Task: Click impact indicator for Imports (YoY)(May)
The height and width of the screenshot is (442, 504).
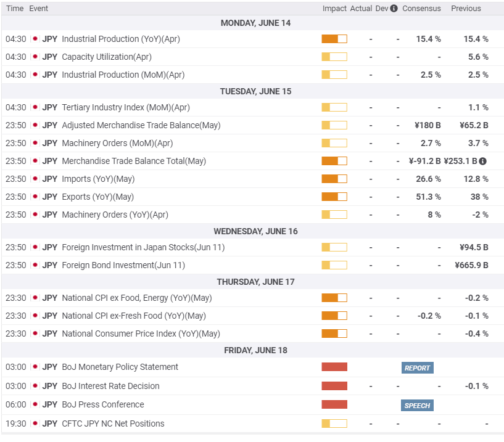Action: click(334, 179)
